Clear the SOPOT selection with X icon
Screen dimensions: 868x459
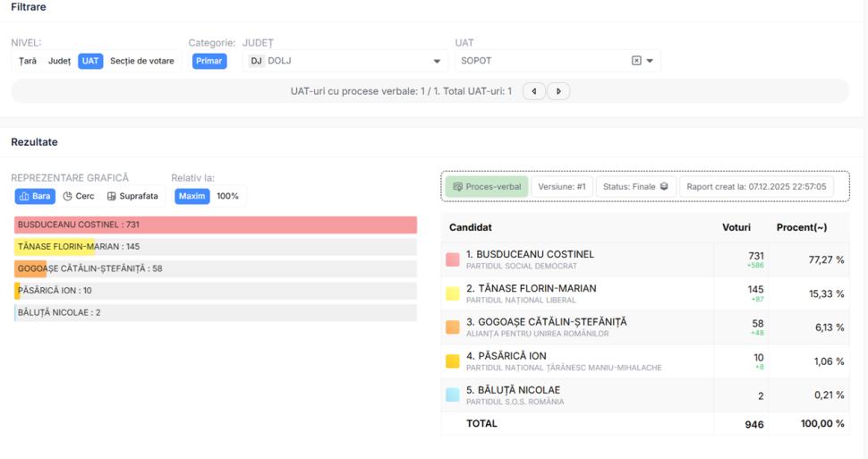coord(636,61)
